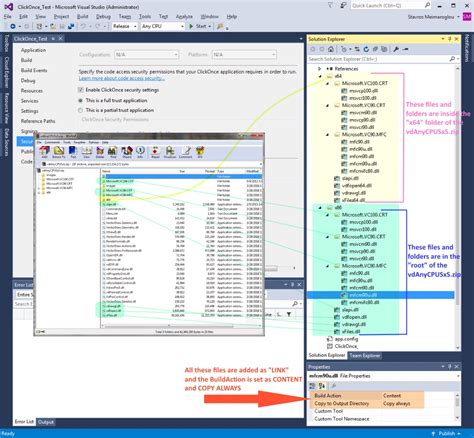The image size is (474, 438).
Task: Click the SFX icon in WinRAR toolbar
Action: coord(200,152)
